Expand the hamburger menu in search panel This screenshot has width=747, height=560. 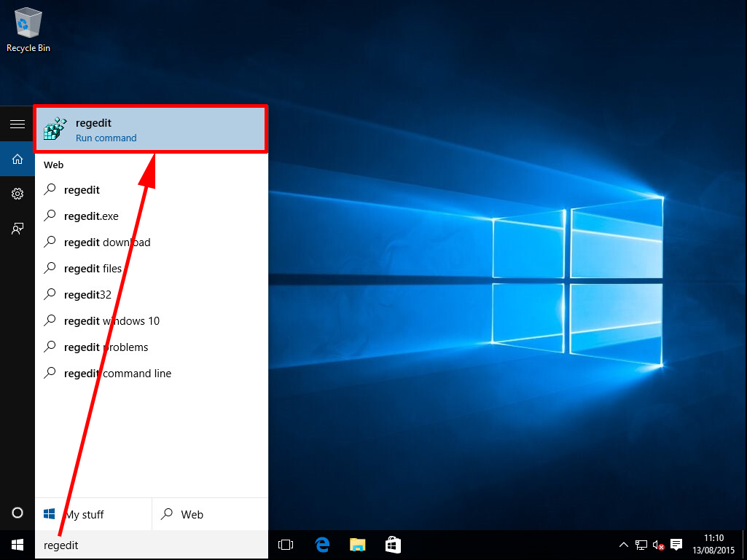pos(17,125)
